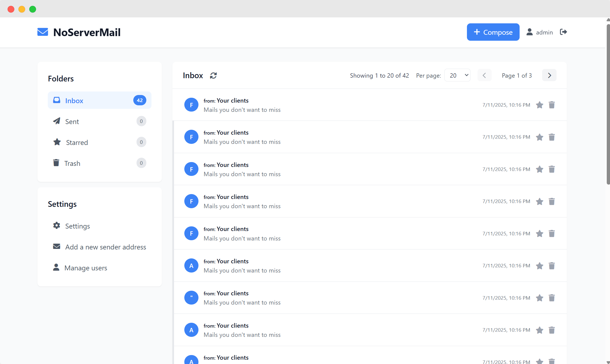Click the star icon beside Starred folder
The width and height of the screenshot is (610, 364).
pos(57,142)
